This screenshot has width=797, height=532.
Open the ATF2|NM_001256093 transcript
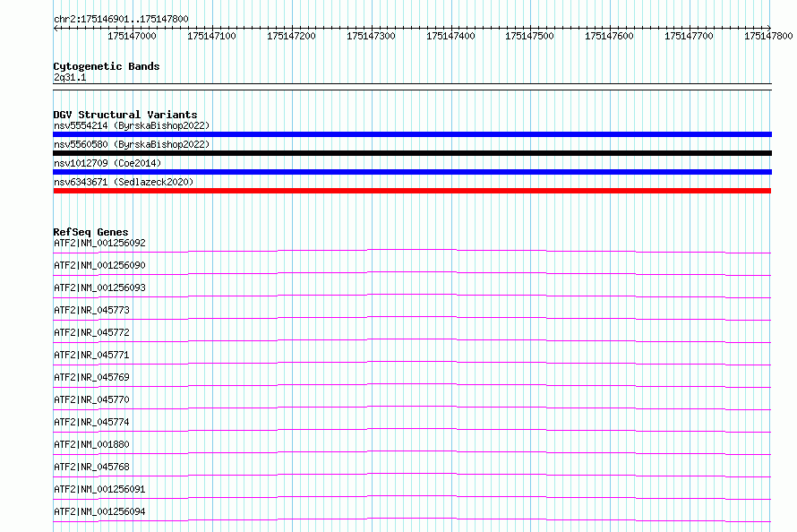click(99, 287)
